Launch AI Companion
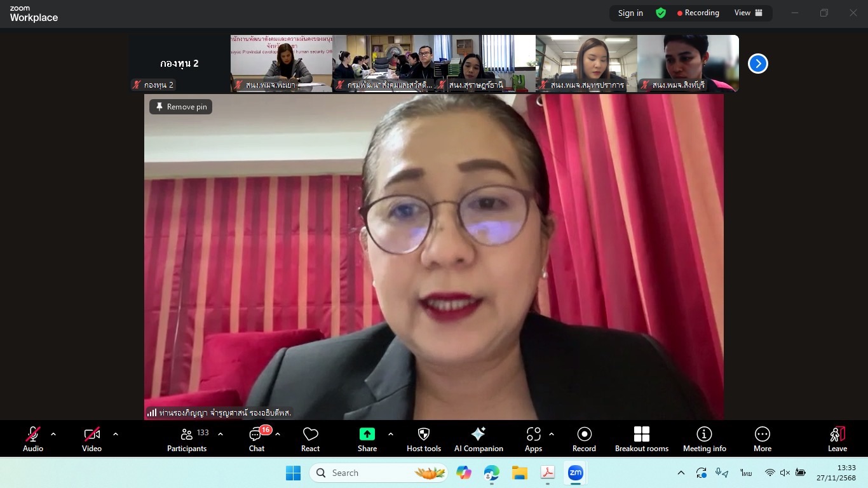The image size is (868, 488). (x=478, y=439)
